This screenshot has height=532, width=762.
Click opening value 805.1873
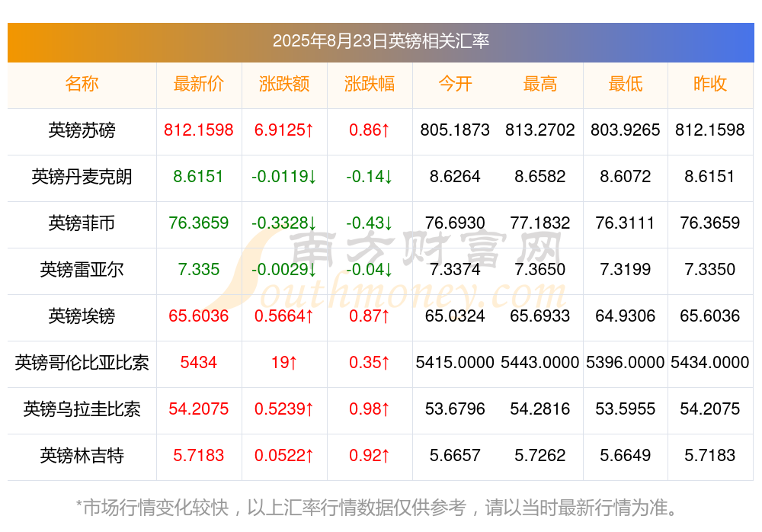pyautogui.click(x=455, y=130)
